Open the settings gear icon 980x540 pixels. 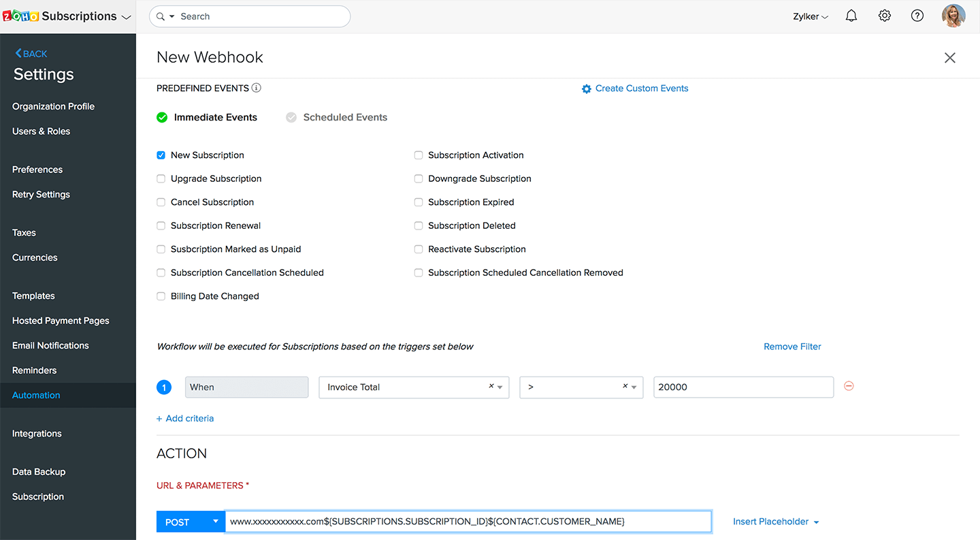(884, 16)
